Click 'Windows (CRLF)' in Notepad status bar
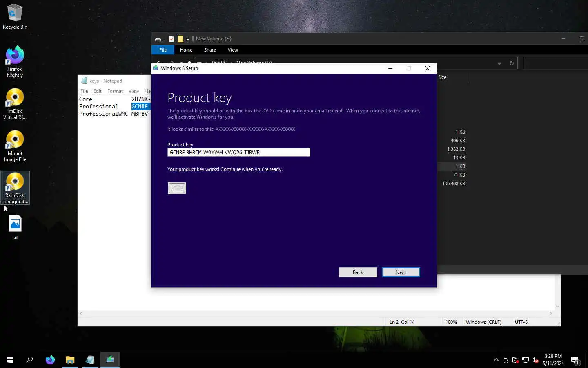This screenshot has height=368, width=588. pos(483,322)
